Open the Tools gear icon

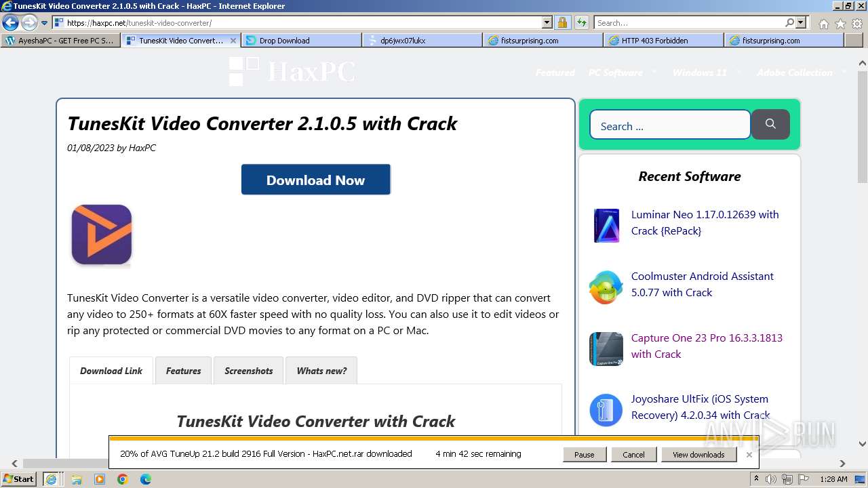pos(857,24)
